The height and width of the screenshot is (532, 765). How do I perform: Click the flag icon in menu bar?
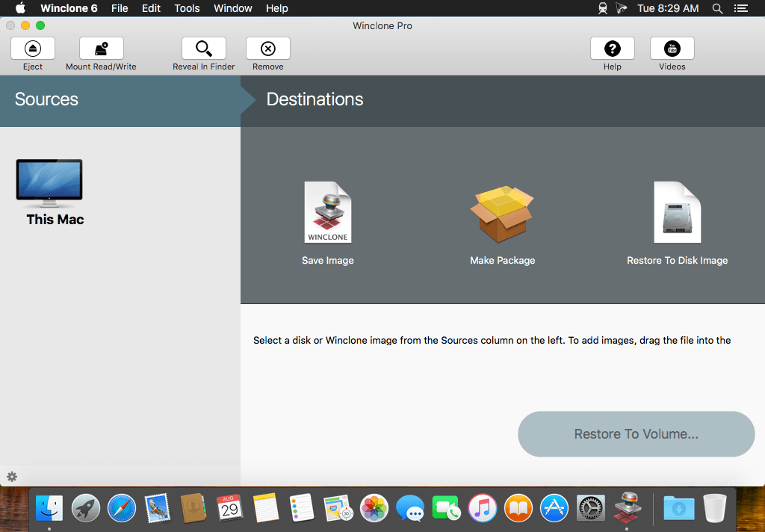[x=621, y=8]
